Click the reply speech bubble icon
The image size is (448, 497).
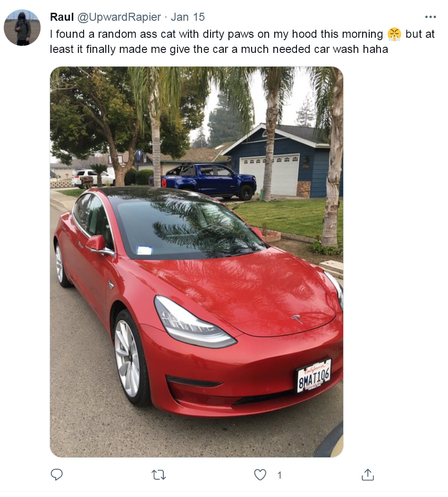tap(57, 474)
